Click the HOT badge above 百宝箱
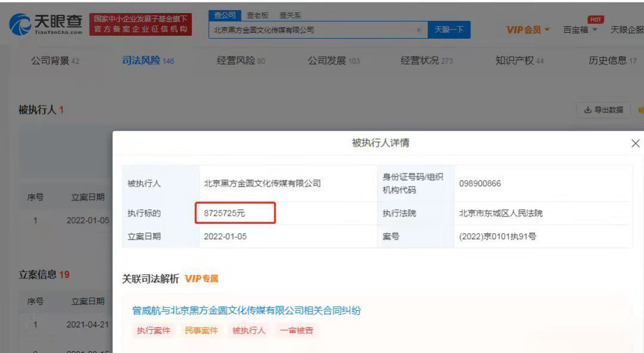 click(596, 19)
